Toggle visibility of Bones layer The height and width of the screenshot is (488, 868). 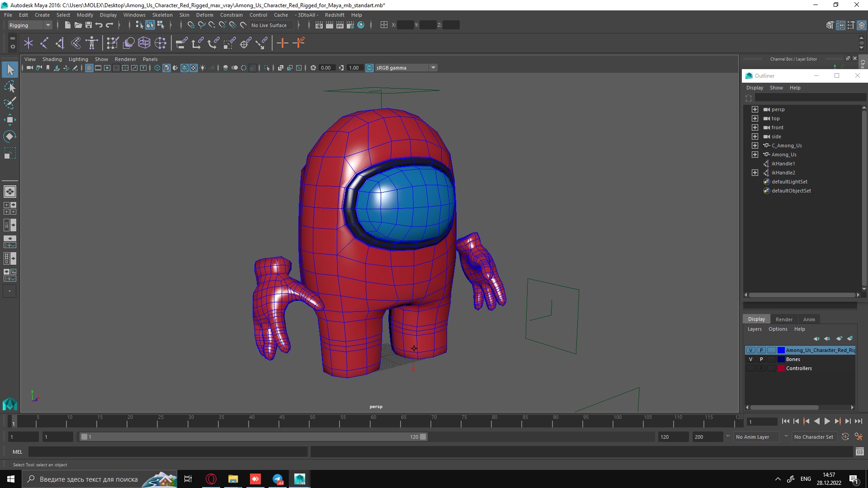coord(751,359)
